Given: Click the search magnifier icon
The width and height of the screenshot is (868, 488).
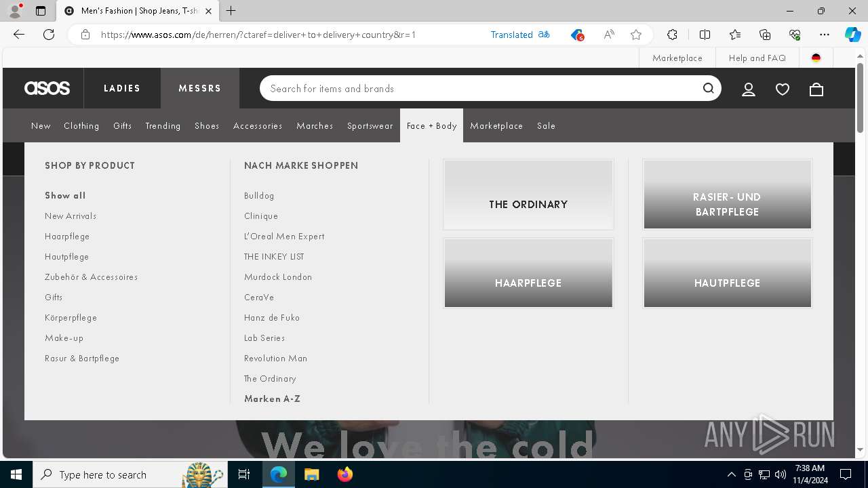Looking at the screenshot, I should (709, 88).
